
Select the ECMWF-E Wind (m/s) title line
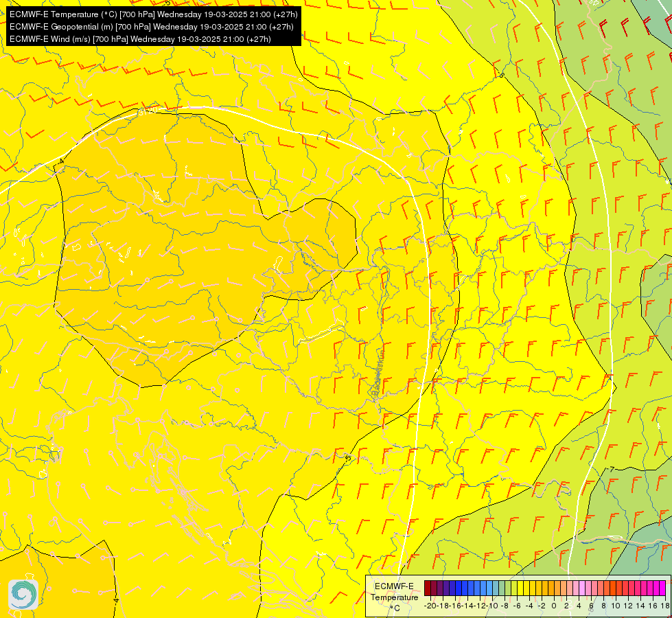(140, 39)
